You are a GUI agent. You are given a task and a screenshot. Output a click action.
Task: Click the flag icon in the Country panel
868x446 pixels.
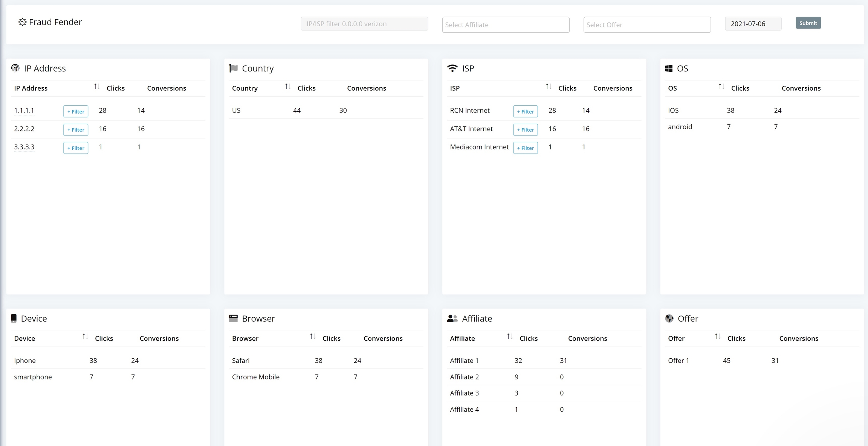point(234,68)
